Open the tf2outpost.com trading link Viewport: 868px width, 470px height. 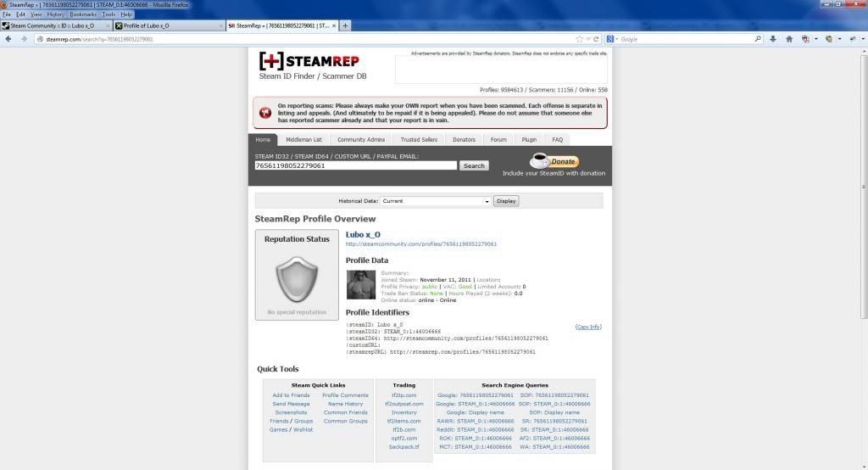[404, 404]
